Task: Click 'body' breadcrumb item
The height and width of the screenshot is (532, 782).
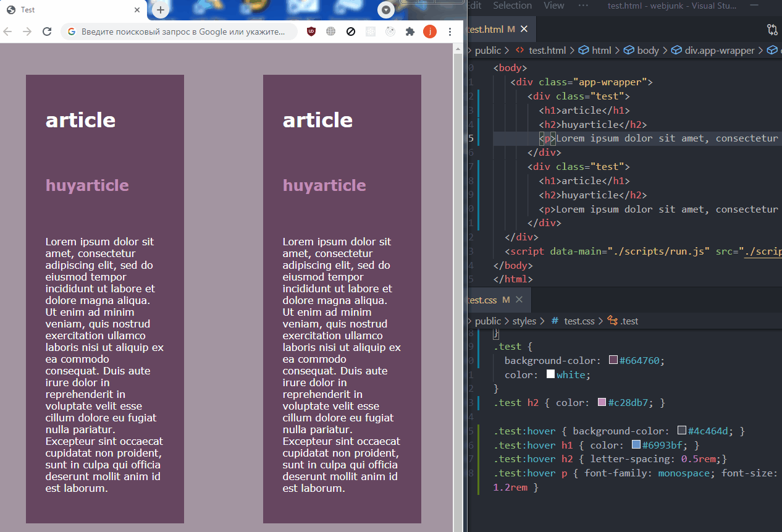Action: click(641, 51)
